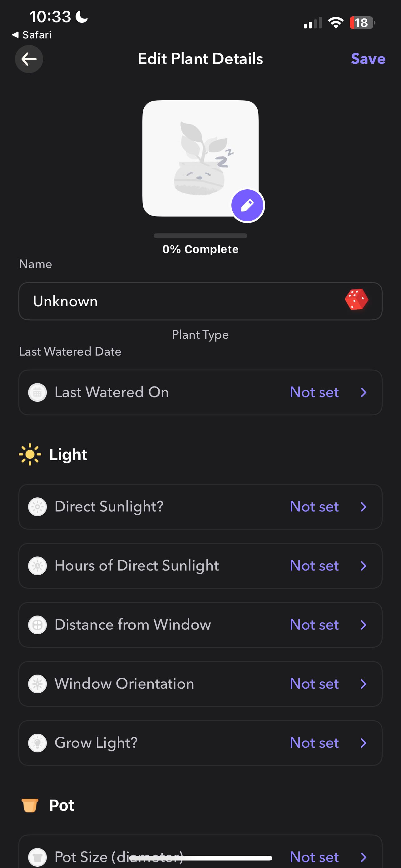Tap the Name field containing Unknown
This screenshot has height=868, width=401.
pos(200,301)
